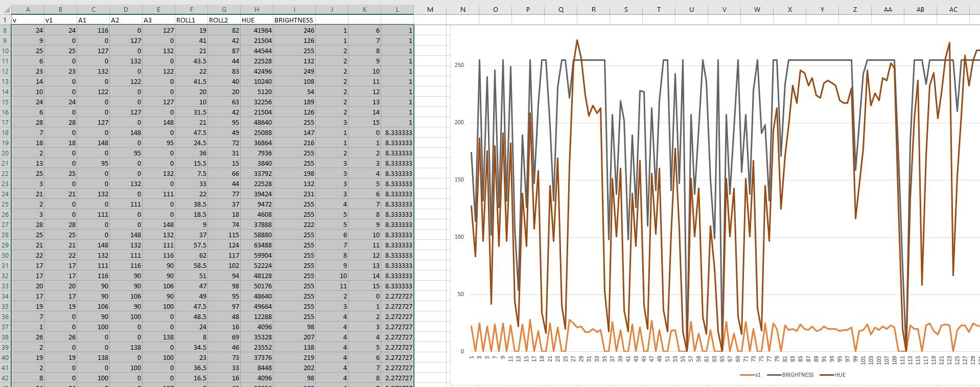This screenshot has width=980, height=387.
Task: Click the 250 axis label on chart
Action: [459, 65]
